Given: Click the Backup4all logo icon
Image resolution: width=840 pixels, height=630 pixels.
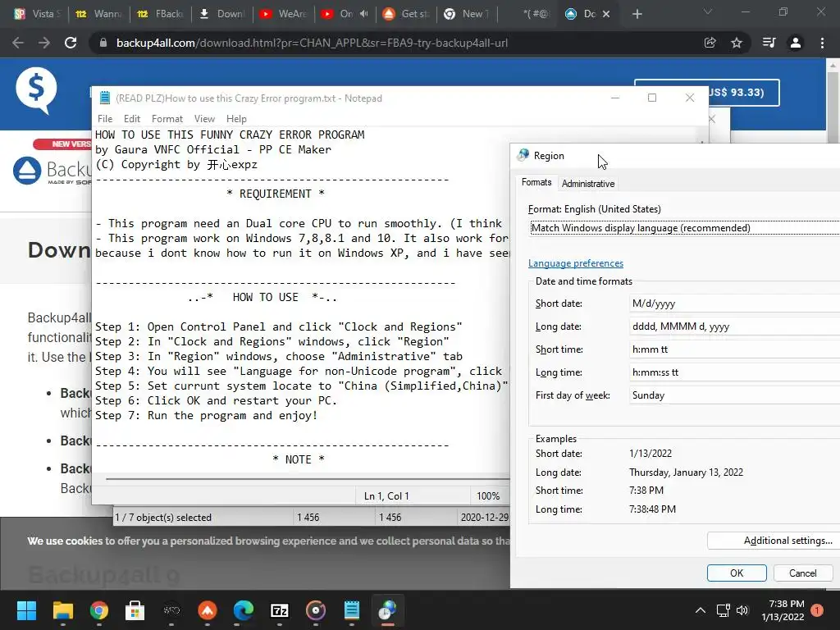Looking at the screenshot, I should click(x=27, y=171).
